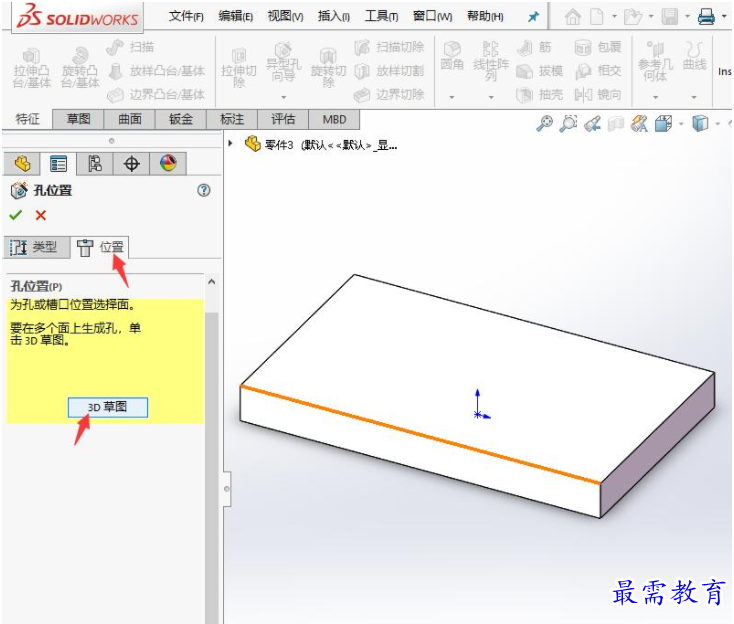
Task: Click the Revolved Boss/Base (旋转凸台/基体) tool
Action: [80, 68]
